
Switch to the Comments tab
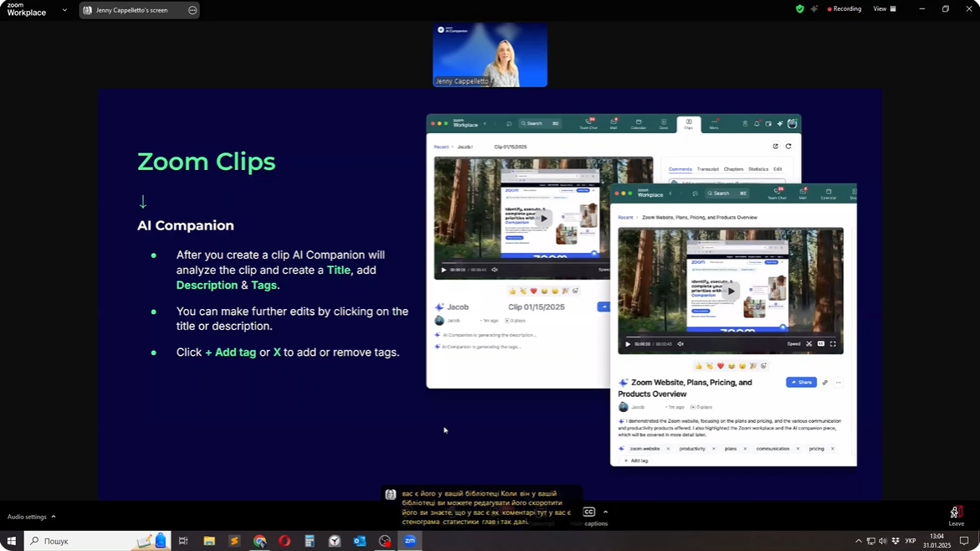coord(680,169)
